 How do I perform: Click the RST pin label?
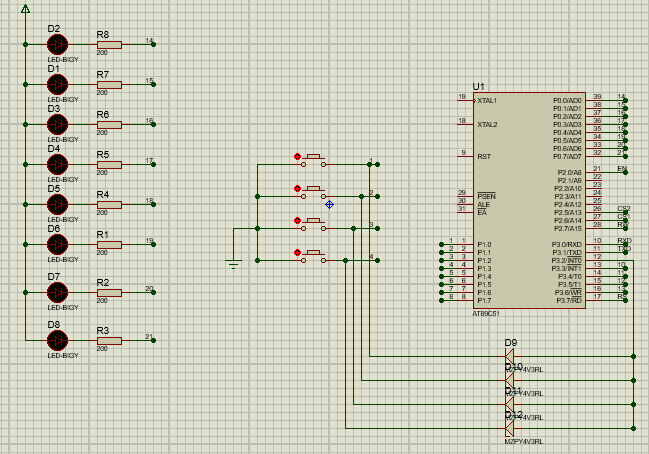(x=484, y=156)
